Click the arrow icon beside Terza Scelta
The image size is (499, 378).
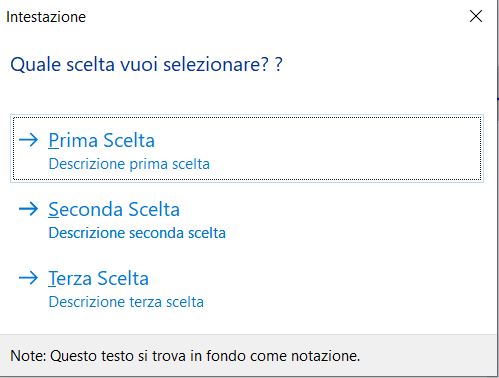tap(28, 278)
